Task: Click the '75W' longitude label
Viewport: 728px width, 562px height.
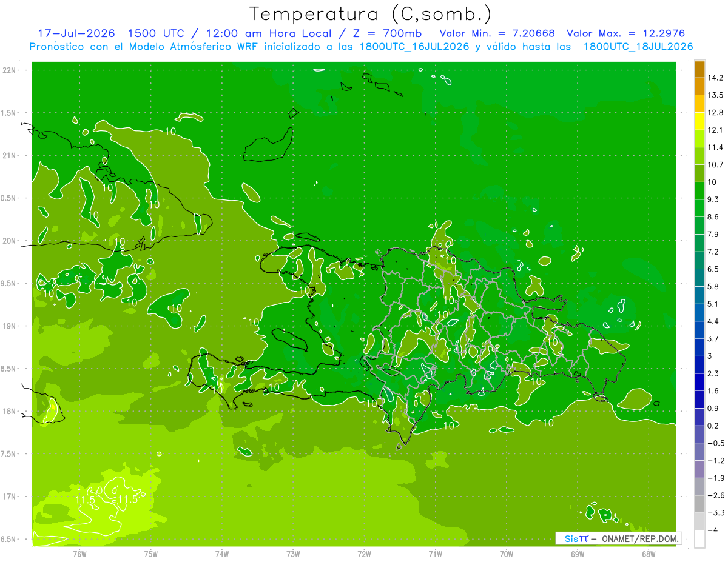Action: point(151,554)
